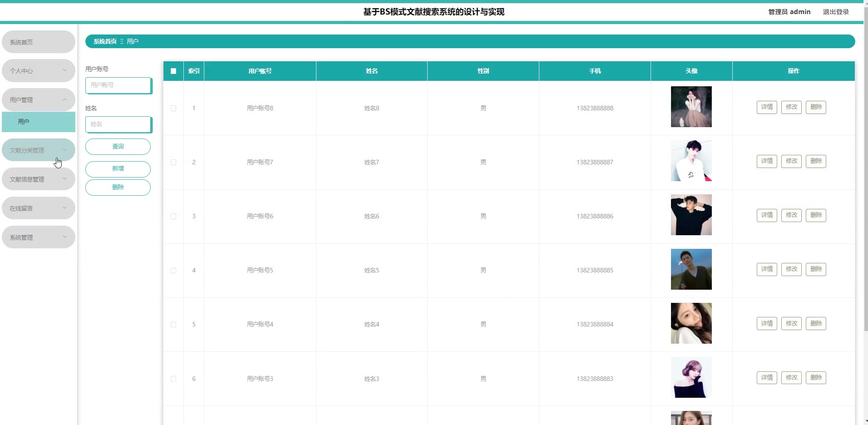This screenshot has height=425, width=868.
Task: Click the 头像 column header
Action: [x=691, y=71]
